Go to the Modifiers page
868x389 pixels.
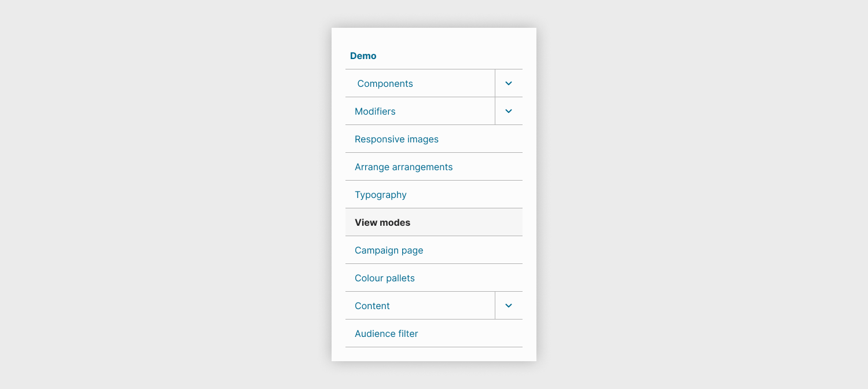(375, 112)
